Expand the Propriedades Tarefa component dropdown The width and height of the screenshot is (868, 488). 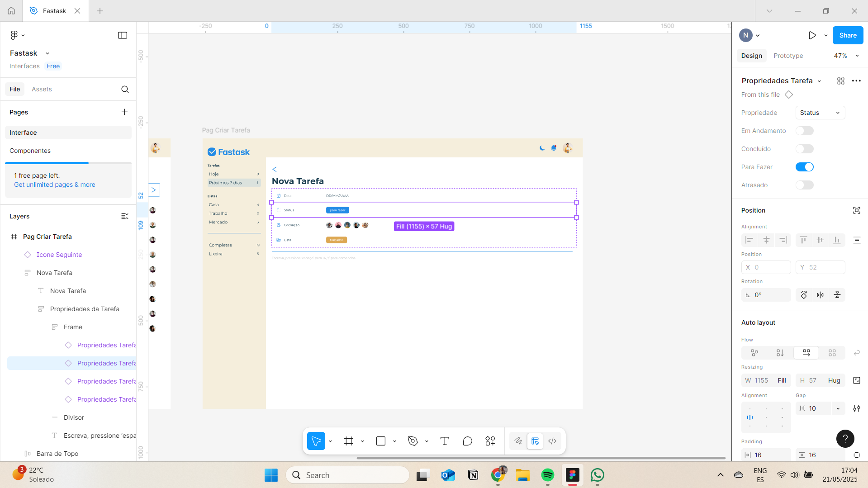pyautogui.click(x=819, y=81)
